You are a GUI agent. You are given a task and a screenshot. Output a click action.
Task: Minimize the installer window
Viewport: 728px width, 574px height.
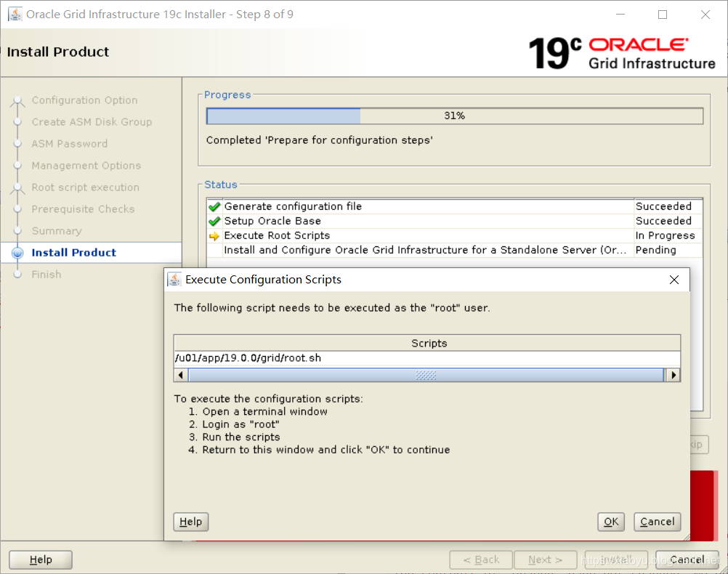click(x=620, y=15)
